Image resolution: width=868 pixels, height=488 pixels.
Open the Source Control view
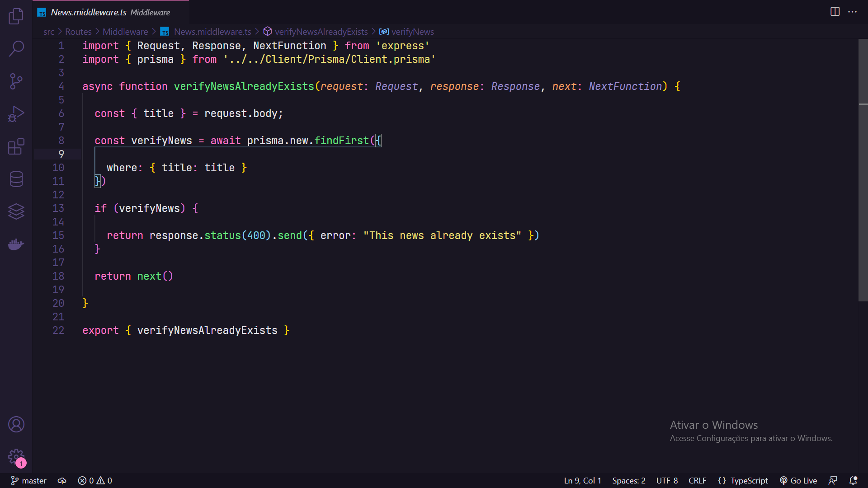tap(16, 81)
